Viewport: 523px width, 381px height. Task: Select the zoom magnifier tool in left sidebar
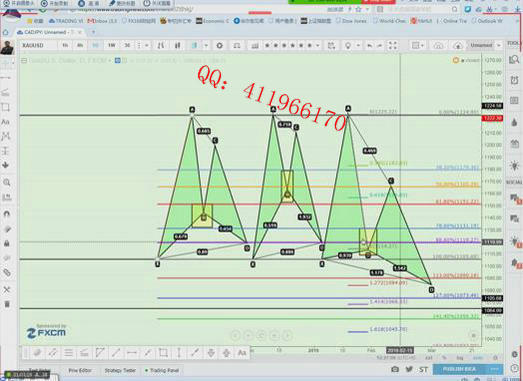coord(6,182)
